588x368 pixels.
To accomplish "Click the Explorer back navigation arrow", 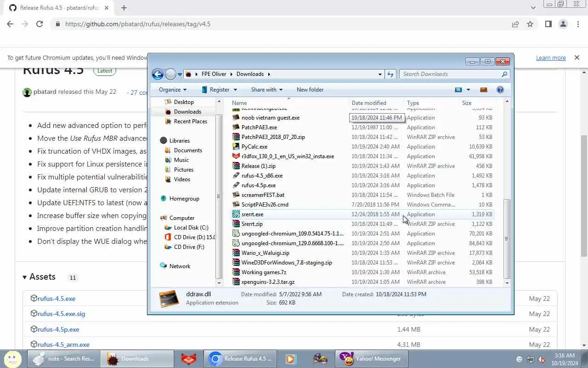I will tap(158, 74).
